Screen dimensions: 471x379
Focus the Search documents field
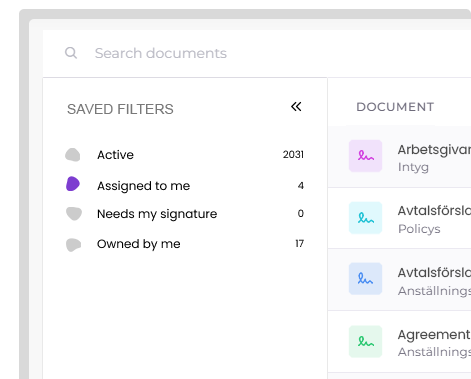pos(257,53)
